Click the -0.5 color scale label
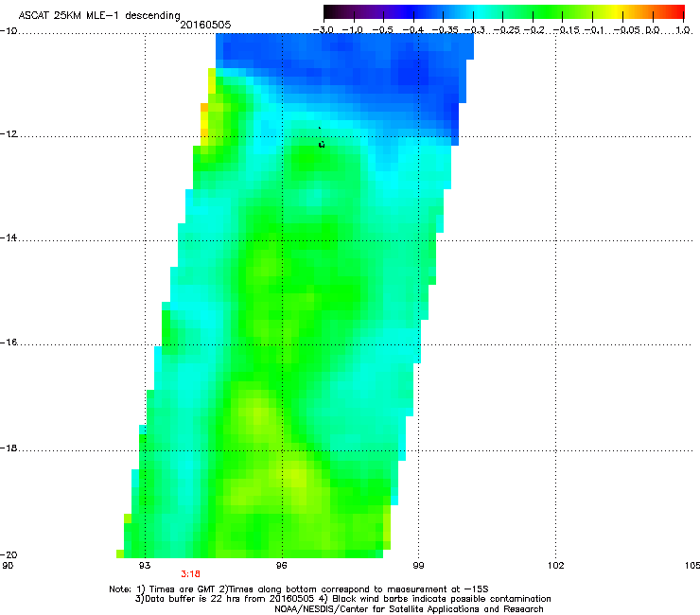The height and width of the screenshot is (615, 700). coord(382,30)
